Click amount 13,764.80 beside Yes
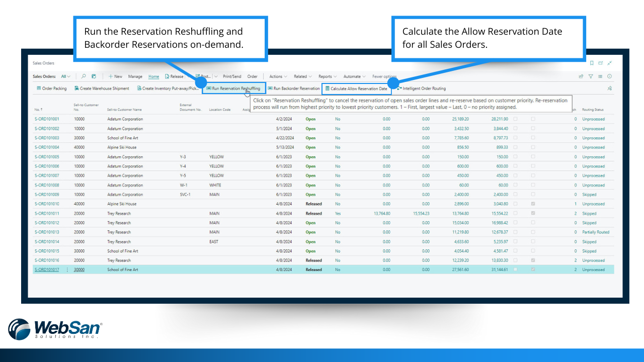644x362 pixels. pyautogui.click(x=382, y=213)
